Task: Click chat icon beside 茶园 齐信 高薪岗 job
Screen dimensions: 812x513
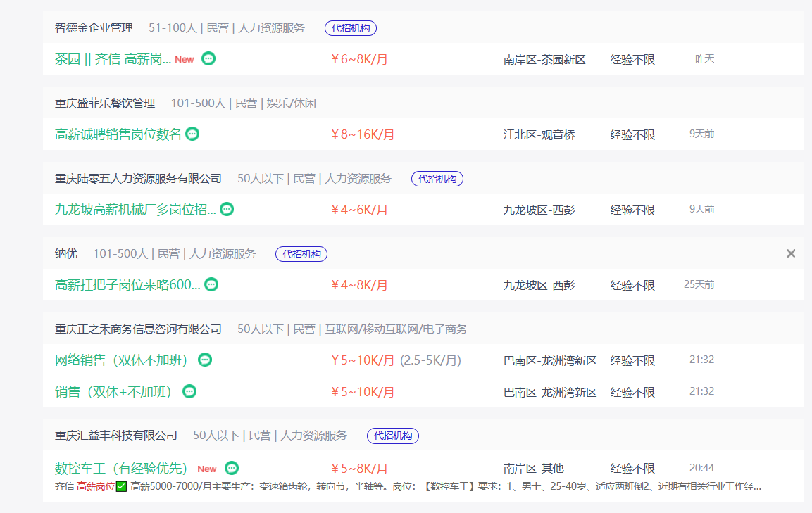Action: click(208, 58)
